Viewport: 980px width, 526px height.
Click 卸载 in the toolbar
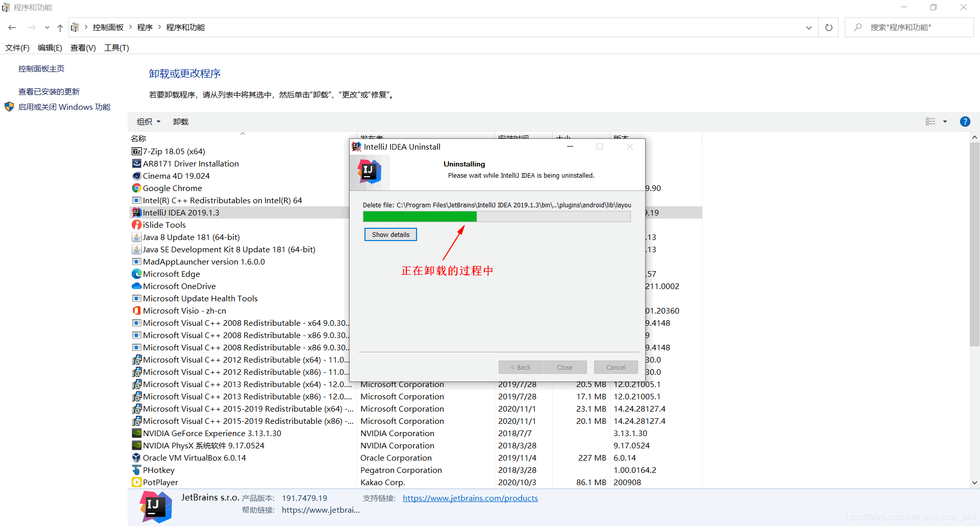click(181, 122)
